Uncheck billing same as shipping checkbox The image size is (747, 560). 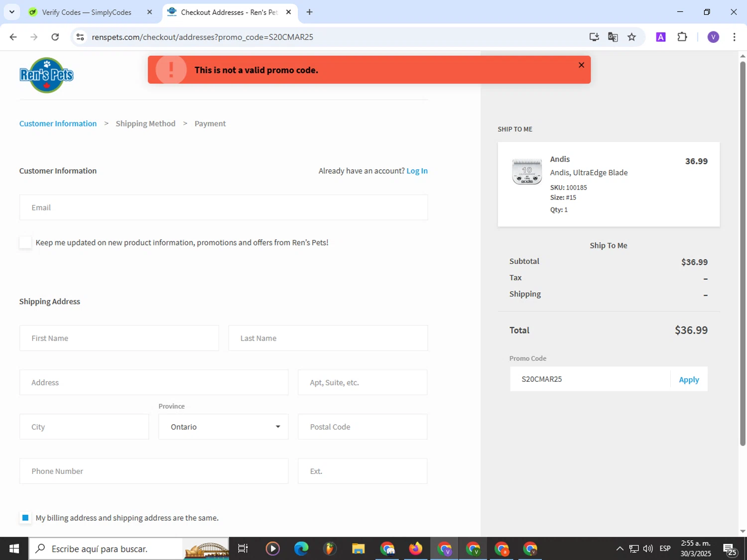coord(25,518)
